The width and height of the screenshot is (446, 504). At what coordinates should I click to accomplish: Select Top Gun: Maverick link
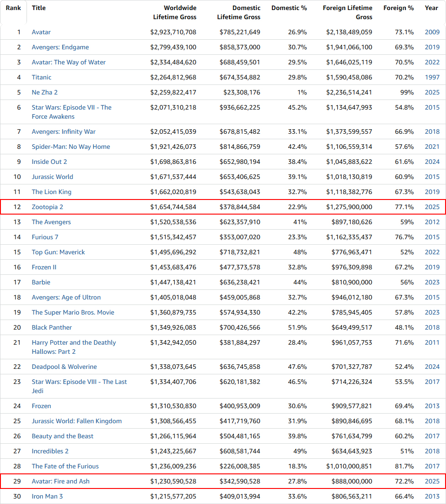click(58, 252)
